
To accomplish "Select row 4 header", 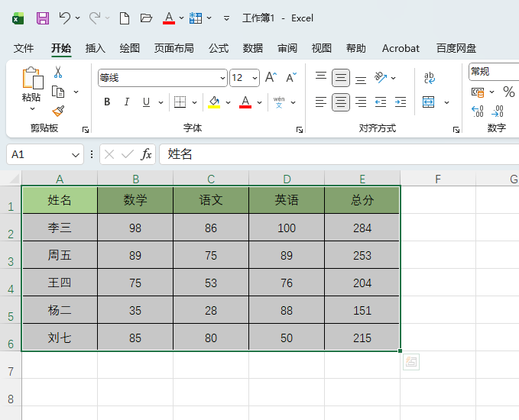I will point(11,282).
